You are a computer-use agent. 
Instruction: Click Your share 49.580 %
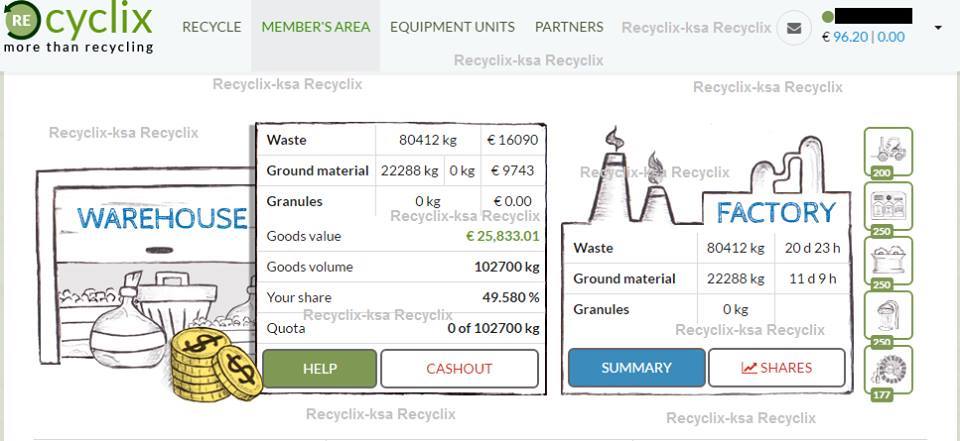tap(511, 298)
